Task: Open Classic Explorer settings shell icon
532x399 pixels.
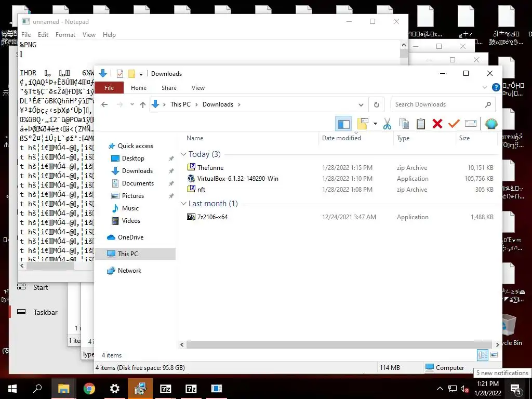Action: click(x=491, y=124)
